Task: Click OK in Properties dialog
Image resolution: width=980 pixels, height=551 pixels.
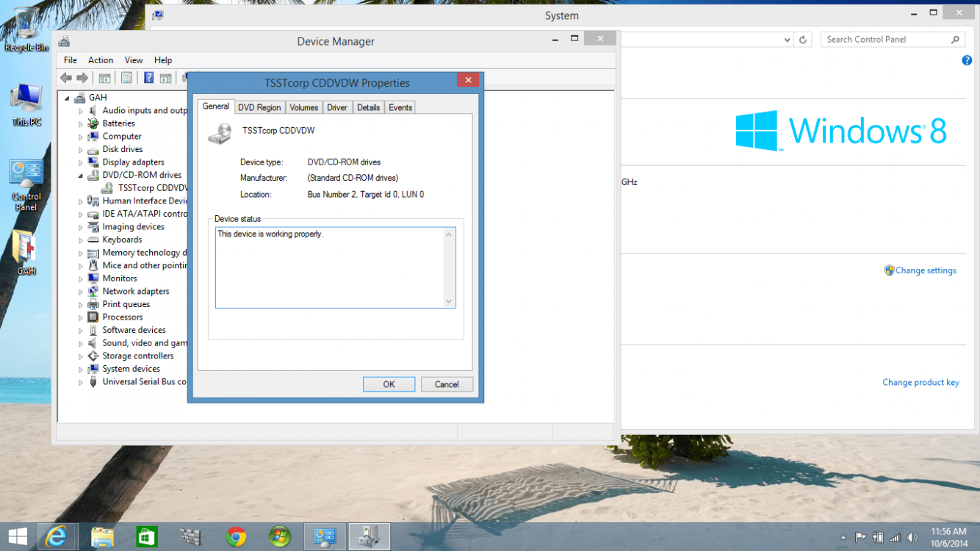Action: click(x=389, y=384)
